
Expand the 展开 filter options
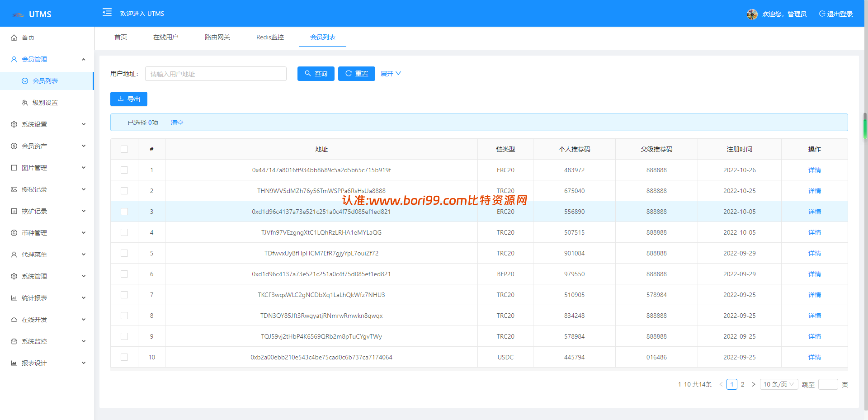tap(391, 73)
